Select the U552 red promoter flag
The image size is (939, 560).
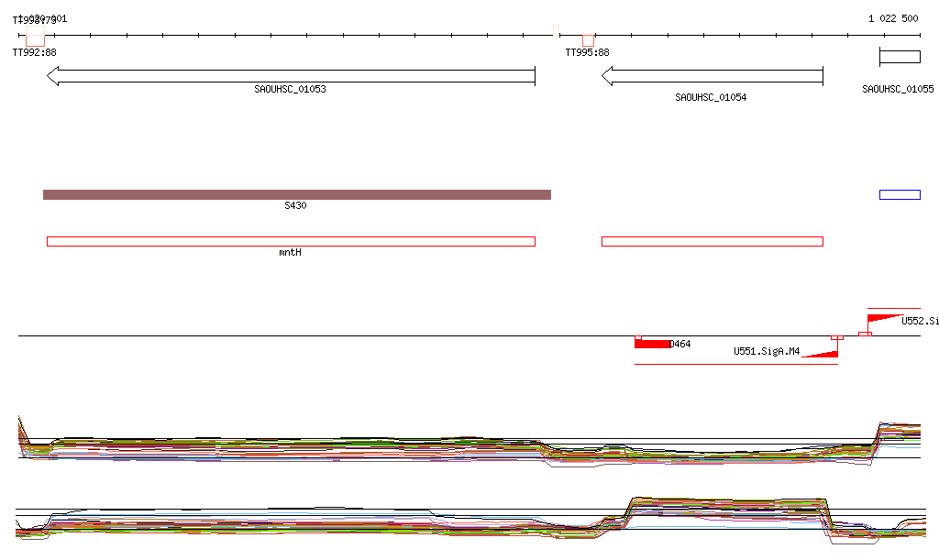(x=885, y=318)
